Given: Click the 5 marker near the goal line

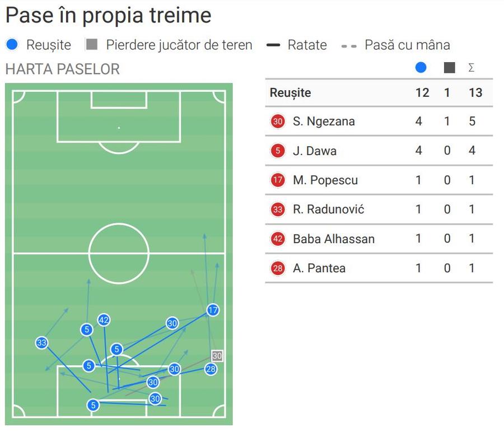Looking at the screenshot, I should click(x=93, y=405).
